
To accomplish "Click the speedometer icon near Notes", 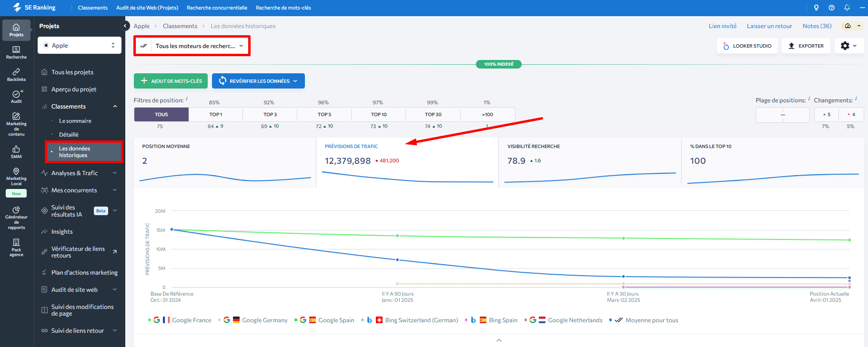I will pyautogui.click(x=848, y=26).
